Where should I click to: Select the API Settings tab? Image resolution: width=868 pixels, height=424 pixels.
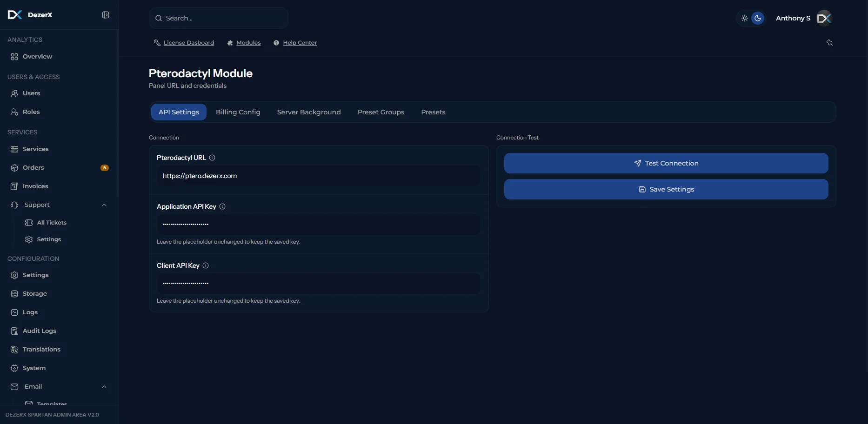pyautogui.click(x=179, y=112)
